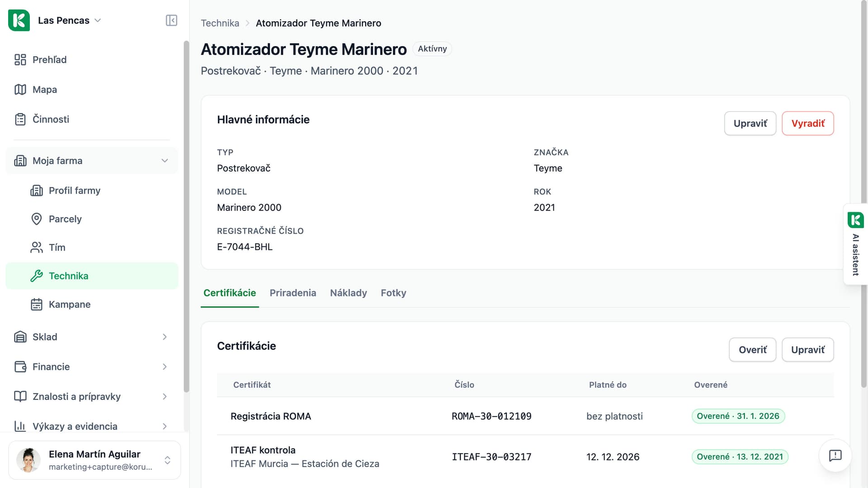Open the AI asistent side panel
The image size is (868, 488).
(855, 244)
